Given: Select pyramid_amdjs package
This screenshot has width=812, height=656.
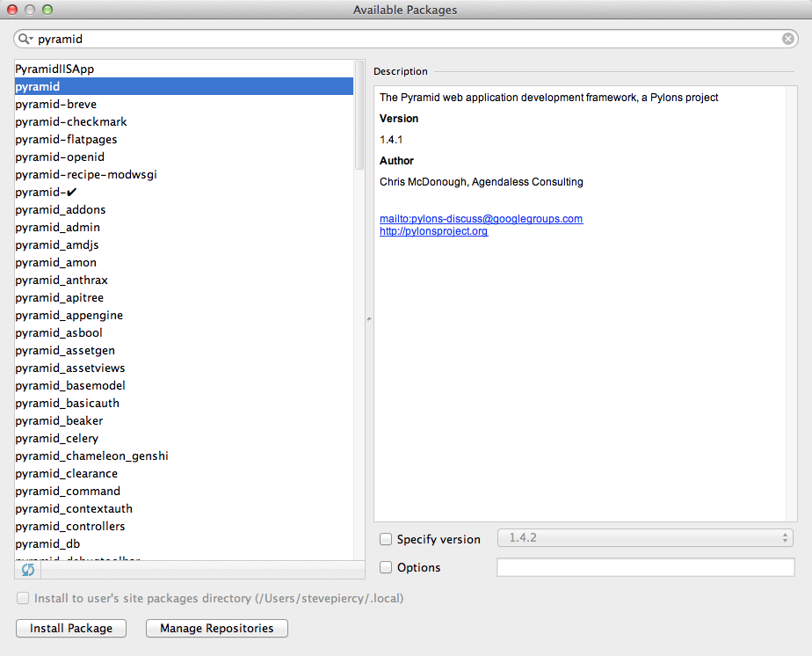Looking at the screenshot, I should (x=184, y=245).
